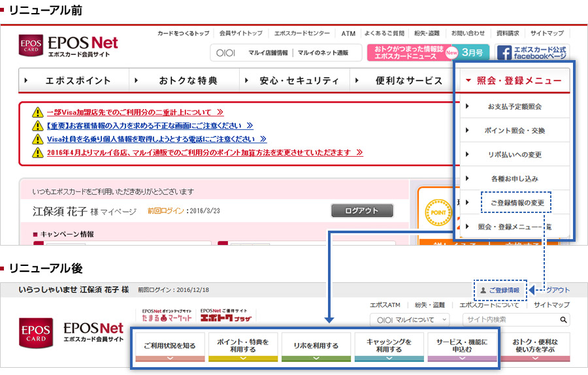Screen dimensions: 588x375
Task: Click warning icon beside Visa社員を名乗り notice
Action: pyautogui.click(x=37, y=139)
